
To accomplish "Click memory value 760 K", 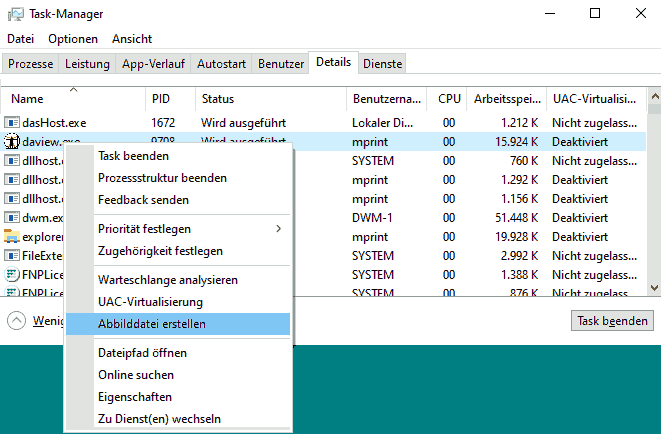I will tap(524, 161).
